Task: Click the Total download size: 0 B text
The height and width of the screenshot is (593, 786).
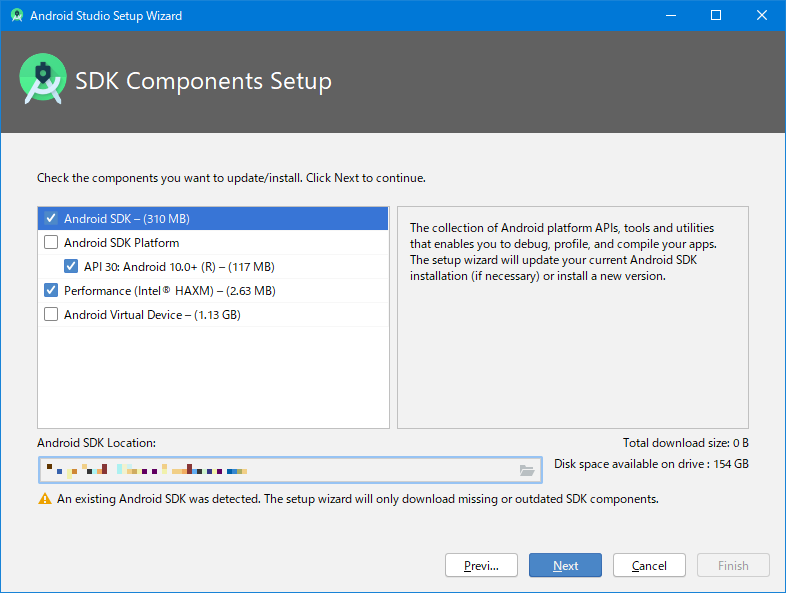Action: point(685,443)
